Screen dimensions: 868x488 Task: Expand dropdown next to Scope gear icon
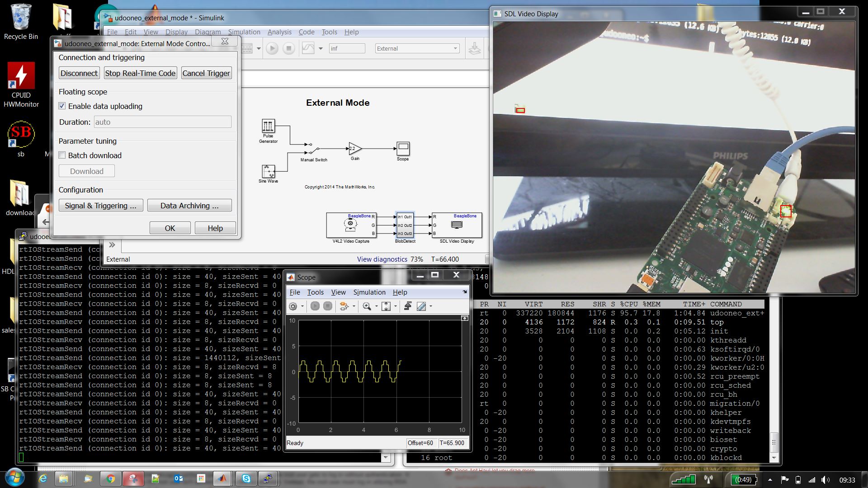(302, 306)
